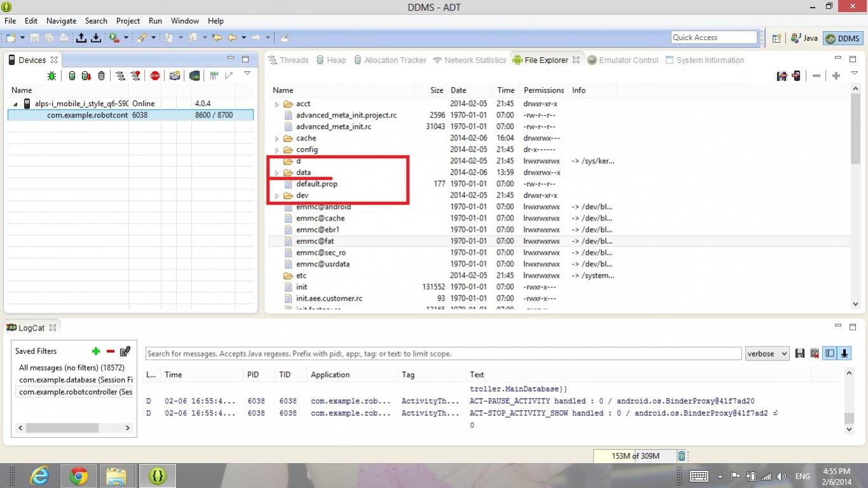Toggle Saved Filters view display in LogCat

(830, 353)
